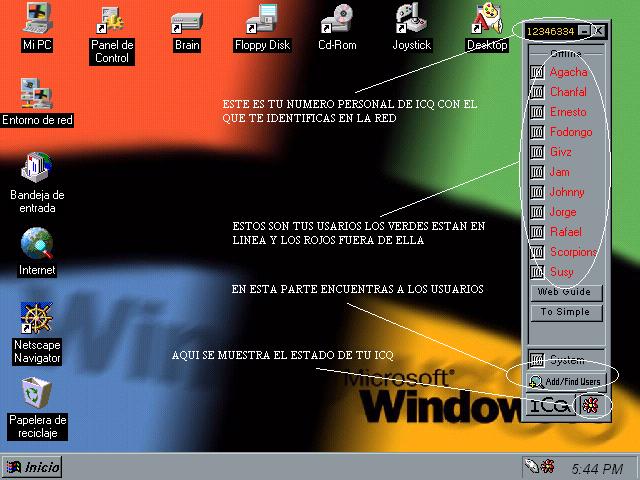Click the message icon beside Givz

537,152
